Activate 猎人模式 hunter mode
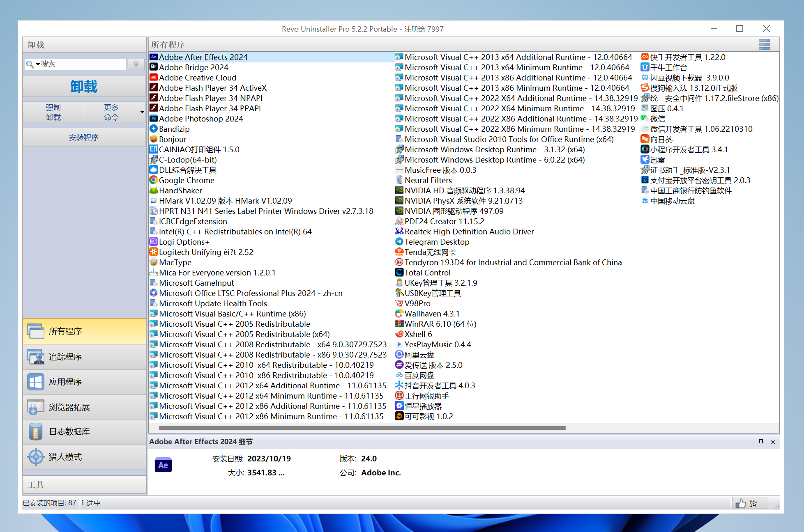The image size is (804, 532). pyautogui.click(x=85, y=457)
